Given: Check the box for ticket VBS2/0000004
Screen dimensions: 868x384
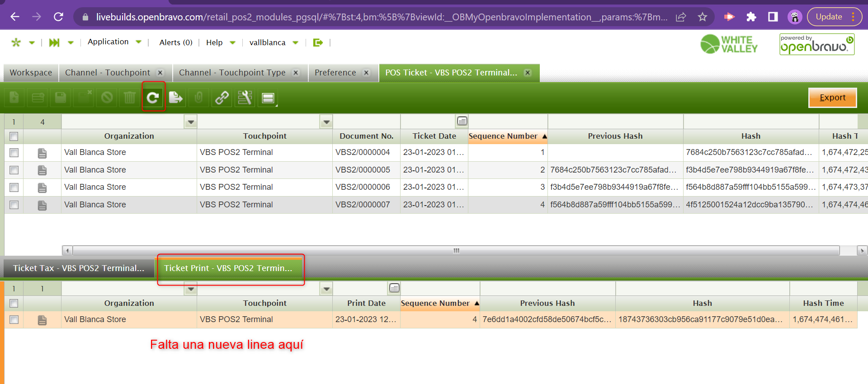Looking at the screenshot, I should (x=14, y=153).
